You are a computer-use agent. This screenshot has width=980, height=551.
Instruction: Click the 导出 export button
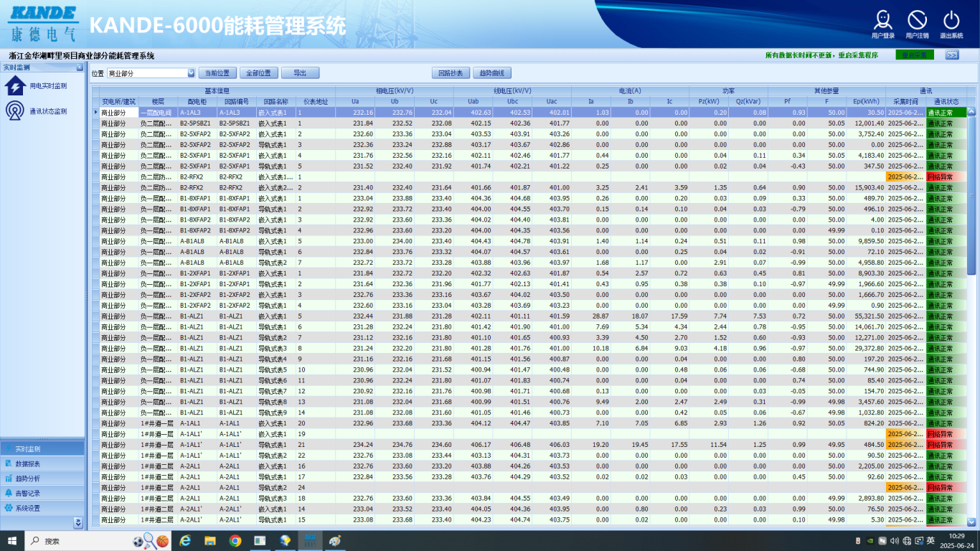tap(301, 73)
